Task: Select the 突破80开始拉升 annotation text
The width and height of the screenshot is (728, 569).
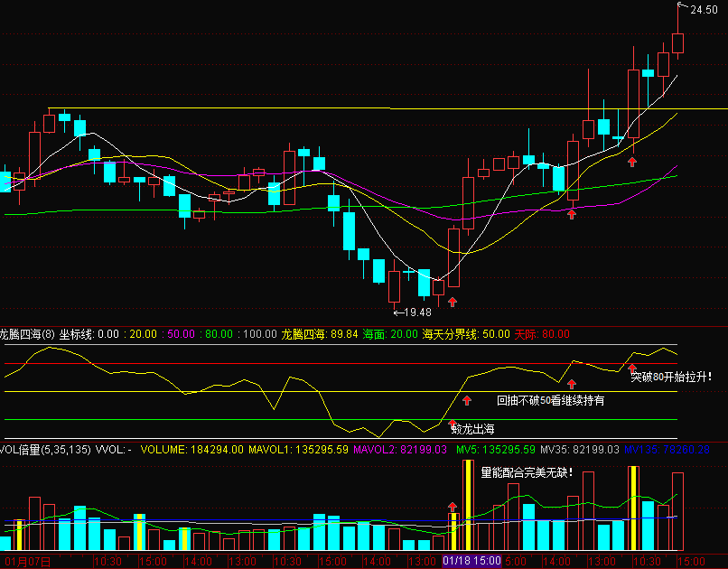Action: (x=670, y=377)
